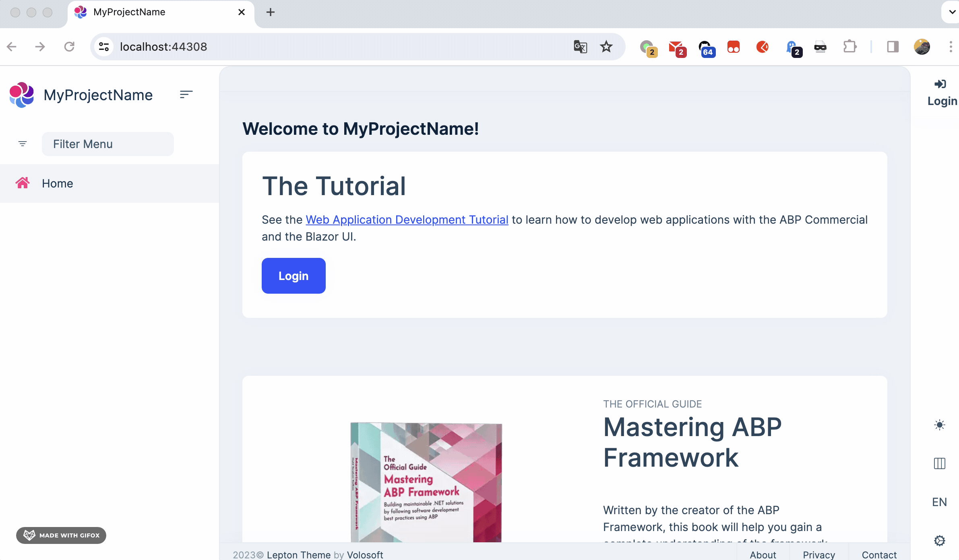Click the Google Translate icon in address bar
This screenshot has width=959, height=560.
point(580,47)
